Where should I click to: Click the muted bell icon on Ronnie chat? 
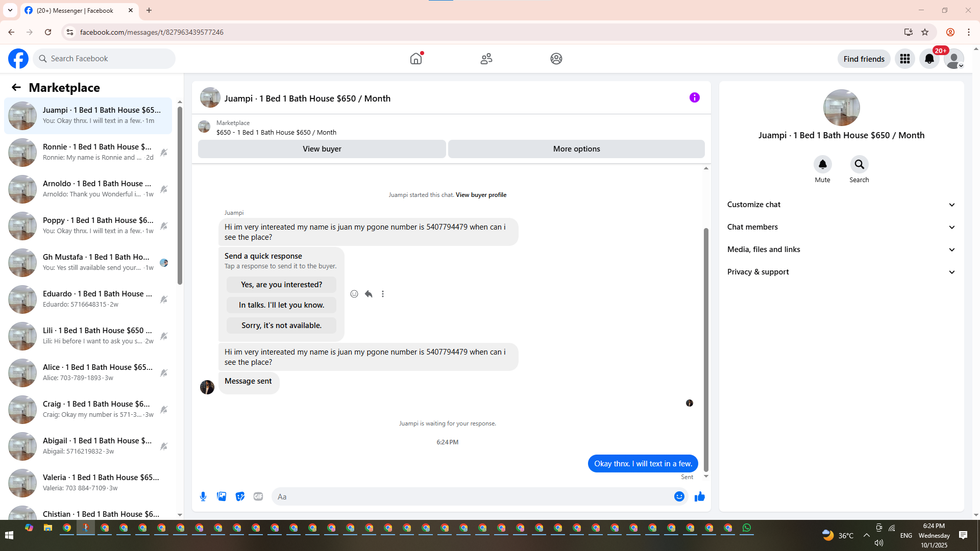tap(164, 153)
